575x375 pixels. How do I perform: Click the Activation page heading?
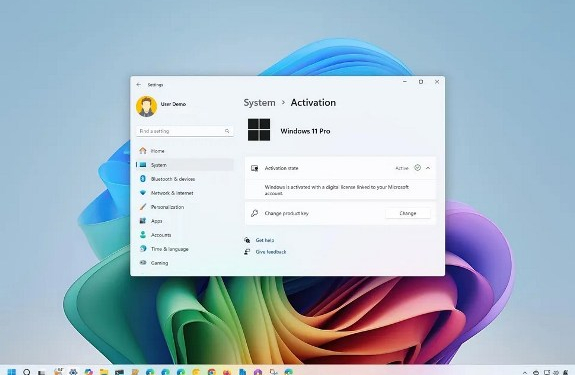click(313, 103)
